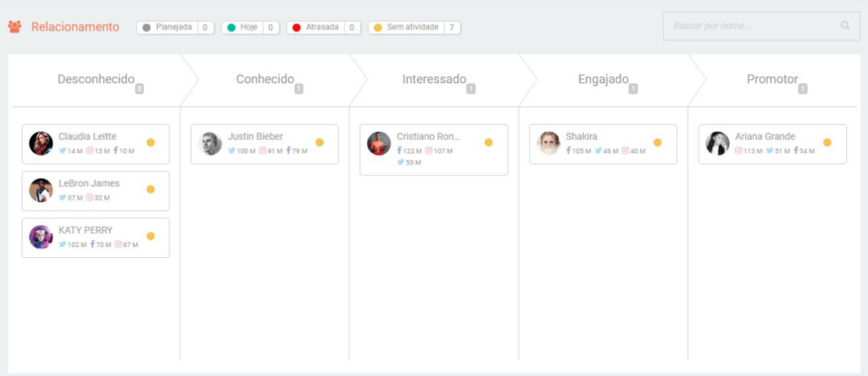Click Ariana Grande's yellow activity status dot
Viewport: 868px width, 376px height.
[x=827, y=143]
